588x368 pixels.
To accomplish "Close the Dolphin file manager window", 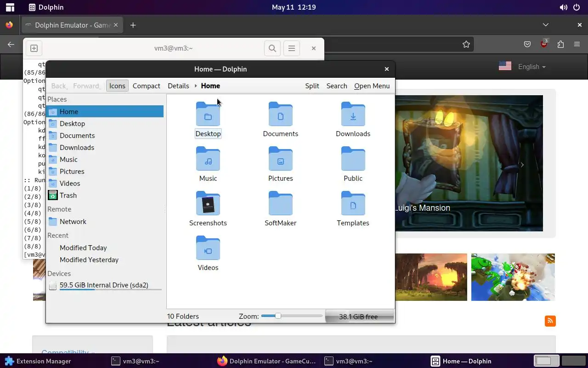I will click(387, 69).
